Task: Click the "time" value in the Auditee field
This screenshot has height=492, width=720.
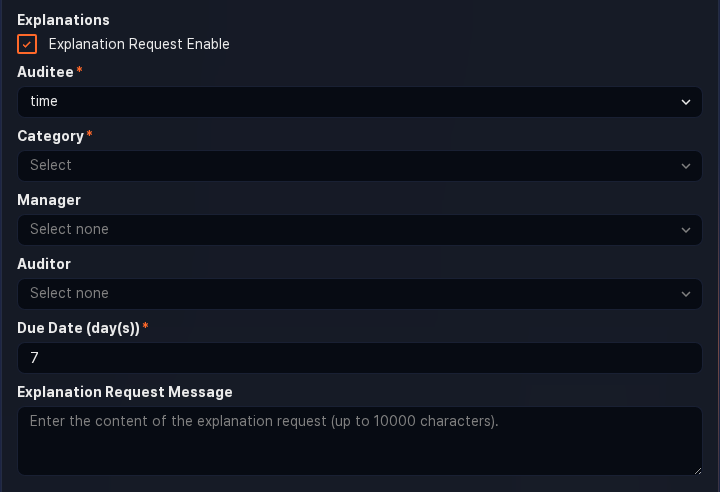Action: point(44,102)
